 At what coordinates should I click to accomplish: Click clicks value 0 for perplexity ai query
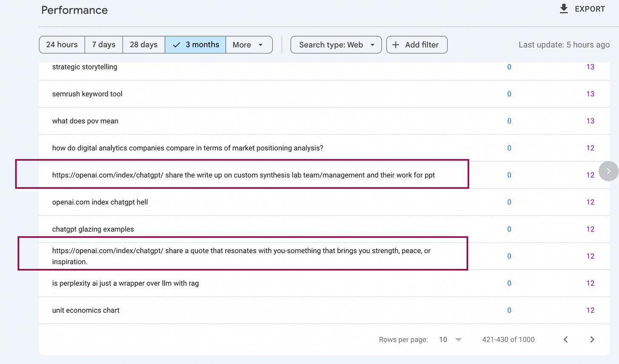(x=509, y=283)
